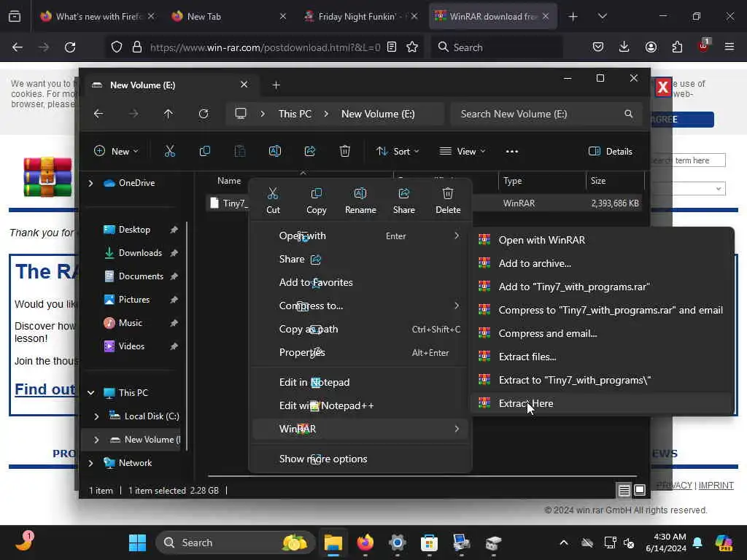Viewport: 747px width, 560px height.
Task: Go back in File Explorer
Action: click(x=98, y=114)
